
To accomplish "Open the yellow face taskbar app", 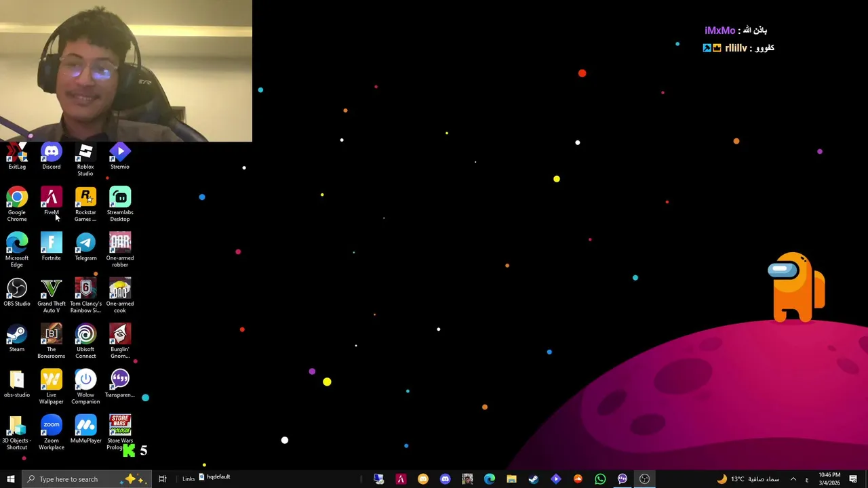I will point(423,479).
